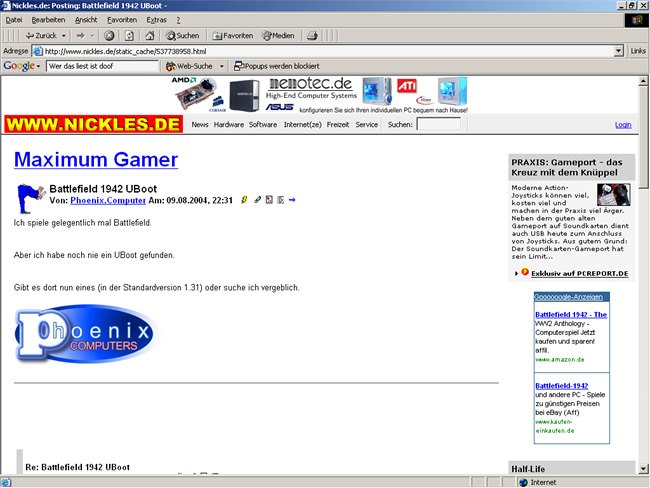The height and width of the screenshot is (488, 650).
Task: Click the PRAXIS Gameport article heading
Action: (567, 167)
